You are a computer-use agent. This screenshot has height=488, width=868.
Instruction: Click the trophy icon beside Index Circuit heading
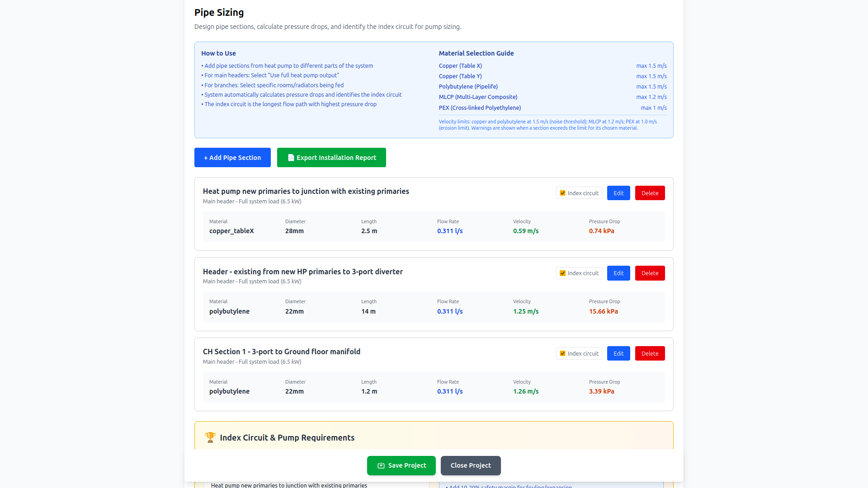(x=210, y=437)
